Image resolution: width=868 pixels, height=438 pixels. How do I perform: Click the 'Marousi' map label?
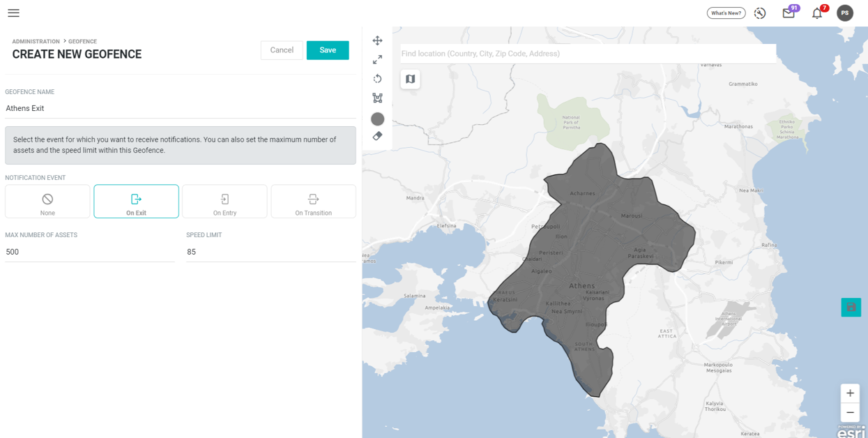(631, 216)
